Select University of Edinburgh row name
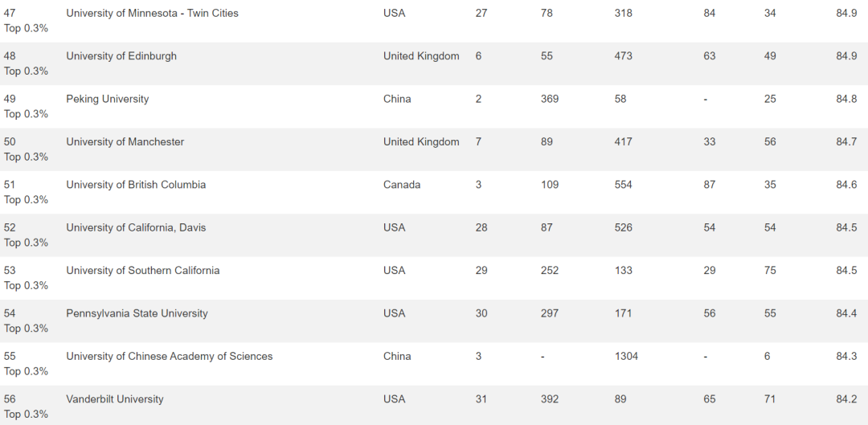 [x=121, y=56]
